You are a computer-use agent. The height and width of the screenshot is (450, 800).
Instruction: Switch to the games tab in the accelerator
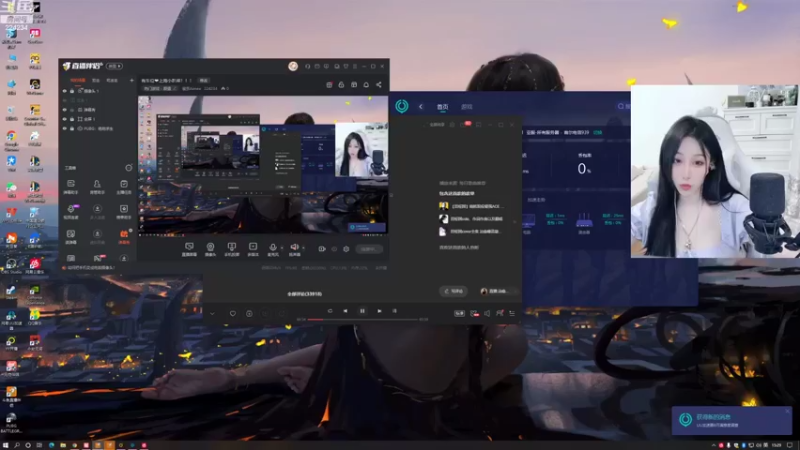click(467, 107)
